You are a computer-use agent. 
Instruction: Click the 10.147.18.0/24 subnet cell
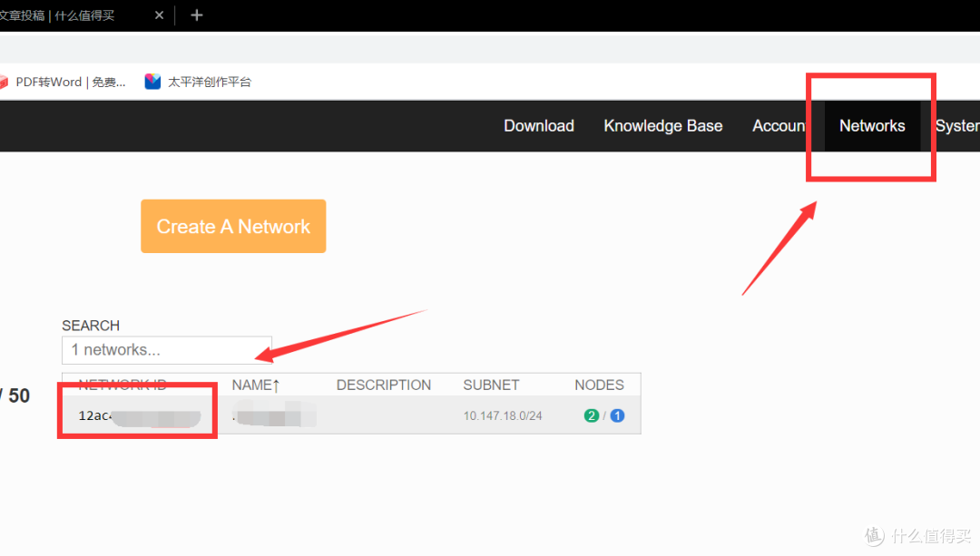503,416
